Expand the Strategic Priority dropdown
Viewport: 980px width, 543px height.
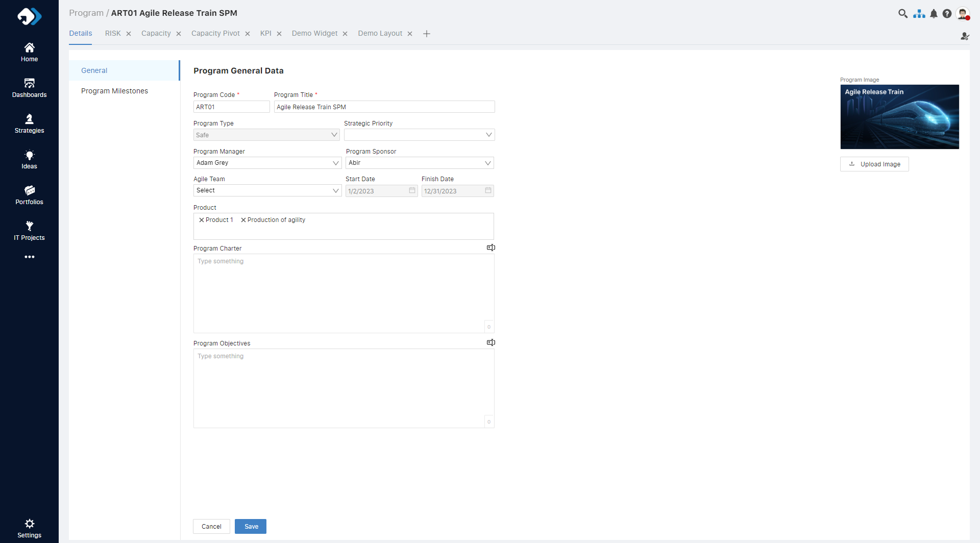[x=488, y=135]
